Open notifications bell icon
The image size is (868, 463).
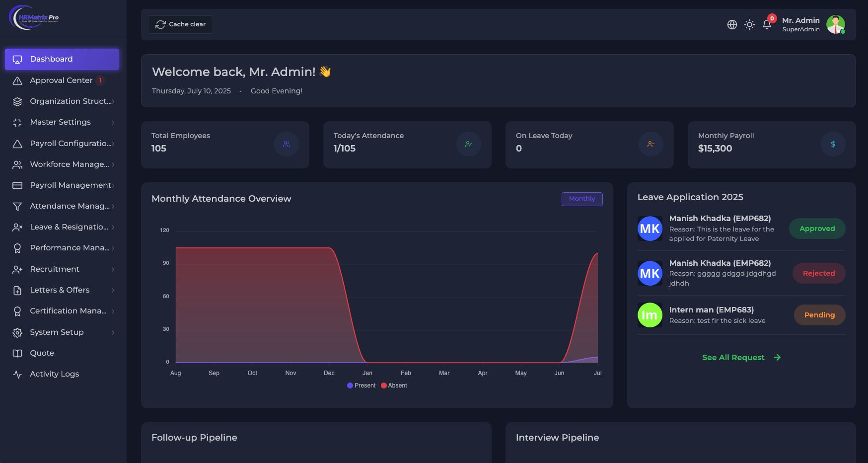[767, 24]
